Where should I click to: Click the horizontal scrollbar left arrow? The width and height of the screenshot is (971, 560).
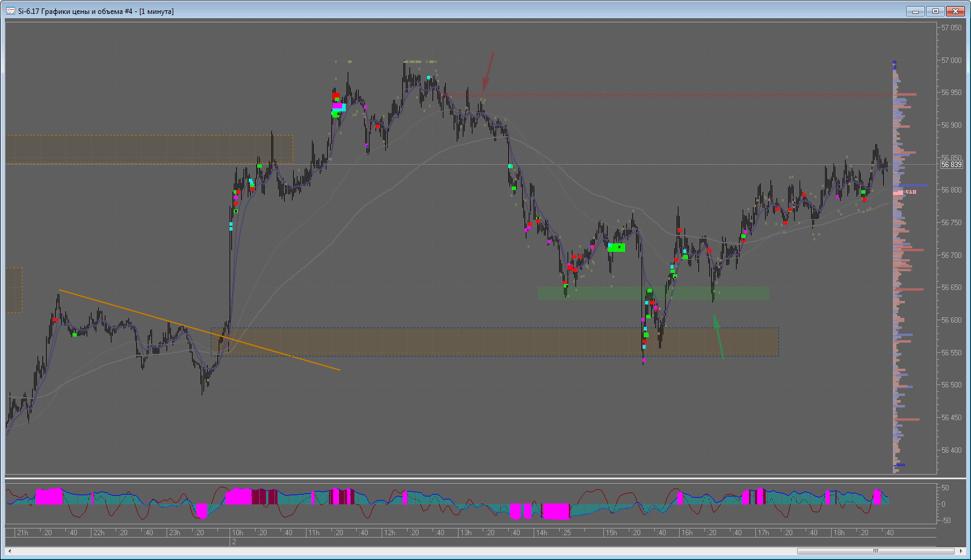(x=10, y=551)
